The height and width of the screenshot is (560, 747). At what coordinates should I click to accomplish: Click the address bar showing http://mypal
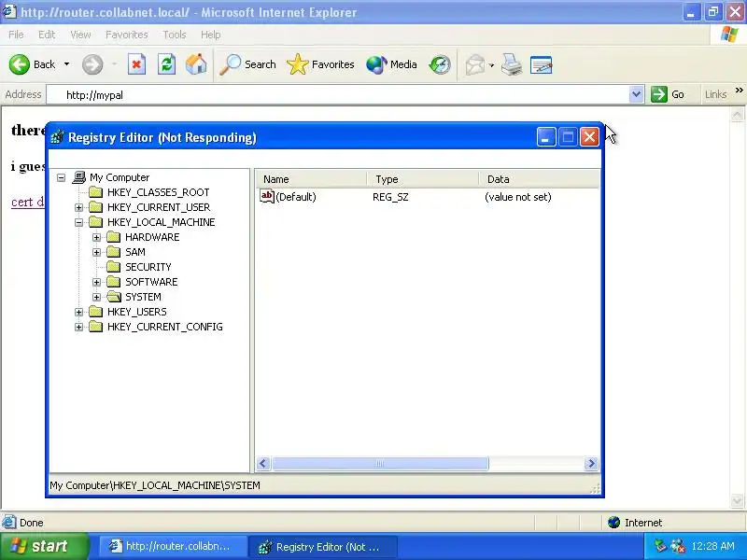pyautogui.click(x=338, y=95)
